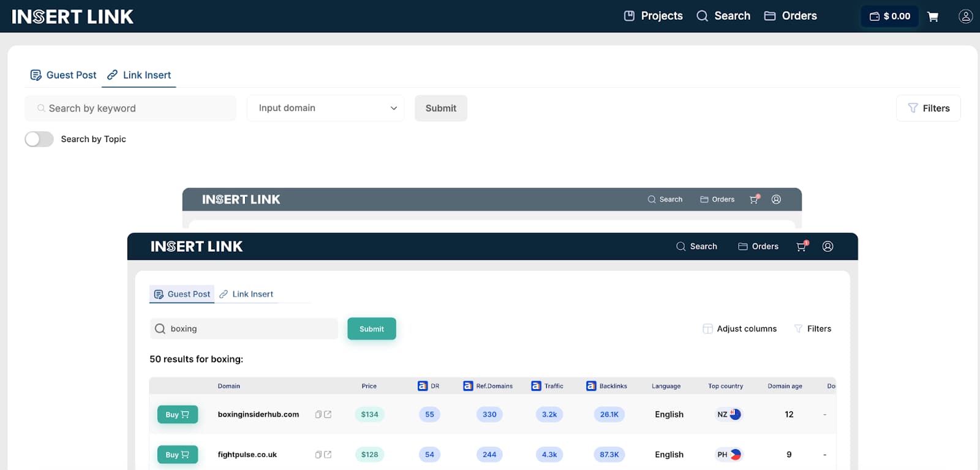Image resolution: width=980 pixels, height=470 pixels.
Task: Click cart icon in the faded preview header
Action: (755, 199)
